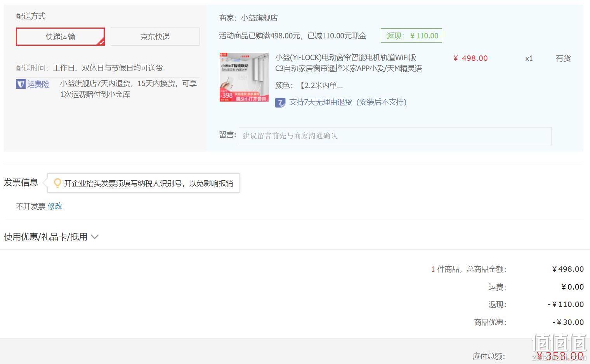Image resolution: width=590 pixels, height=364 pixels.
Task: Click the 运费险 shield icon
Action: point(21,84)
